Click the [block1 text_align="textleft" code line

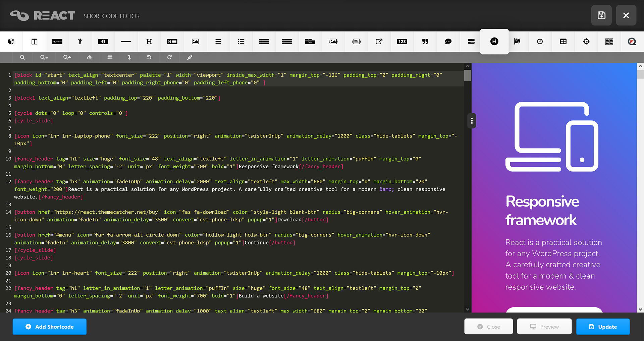pos(117,98)
